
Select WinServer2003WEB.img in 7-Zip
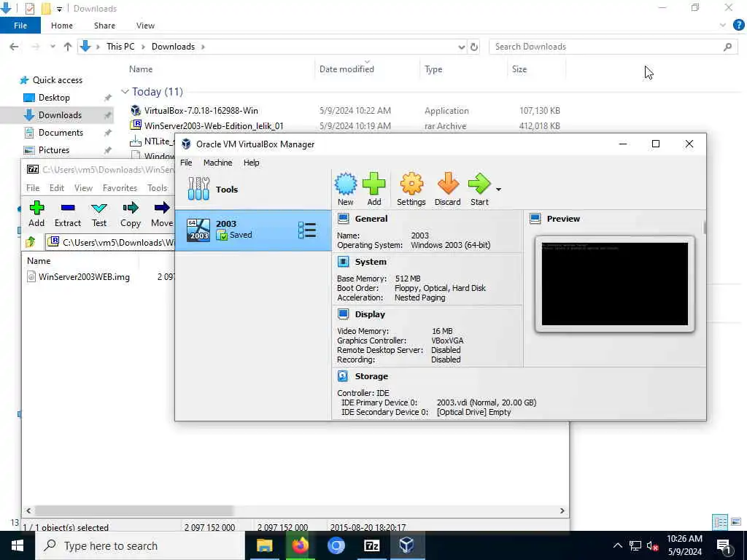tap(84, 276)
